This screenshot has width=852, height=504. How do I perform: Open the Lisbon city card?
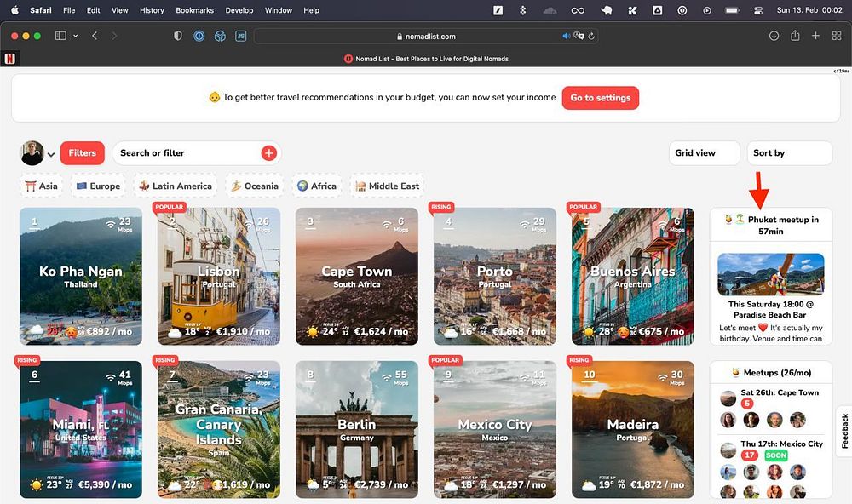pos(219,277)
